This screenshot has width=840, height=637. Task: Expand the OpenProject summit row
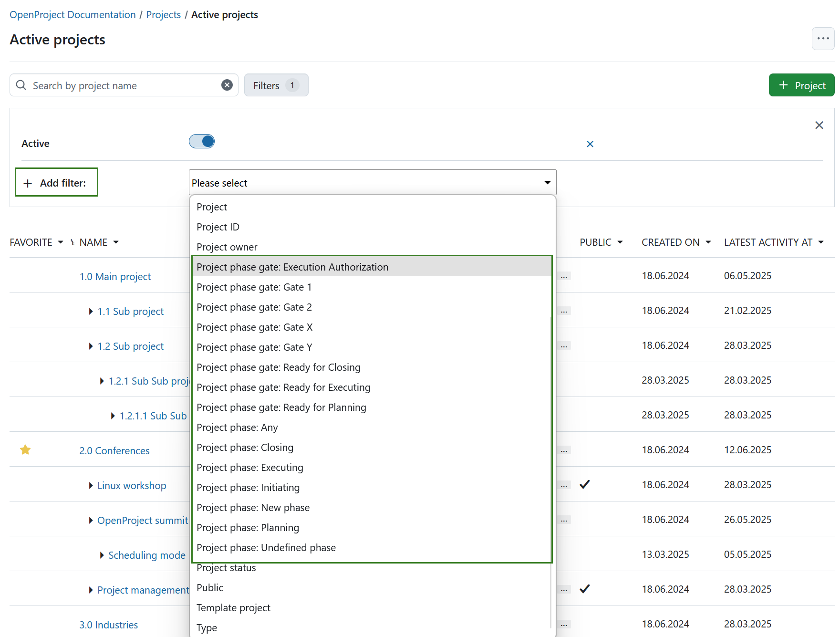(x=91, y=520)
